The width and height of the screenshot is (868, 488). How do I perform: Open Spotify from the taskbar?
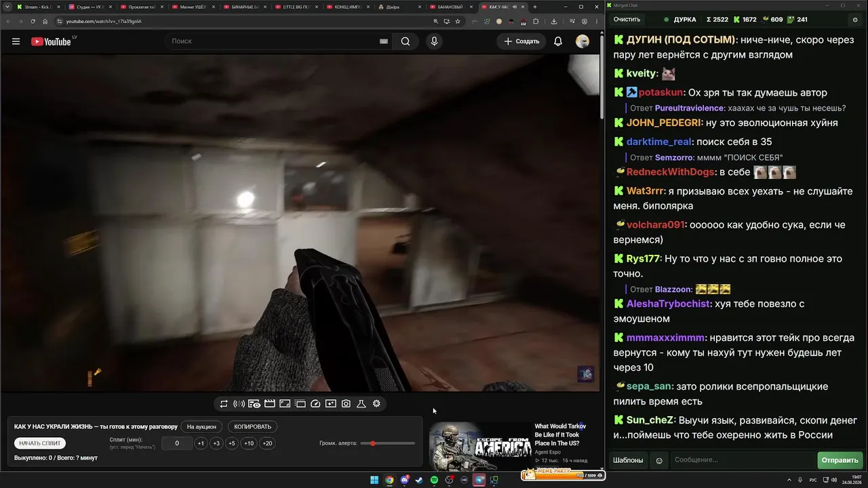pyautogui.click(x=434, y=481)
